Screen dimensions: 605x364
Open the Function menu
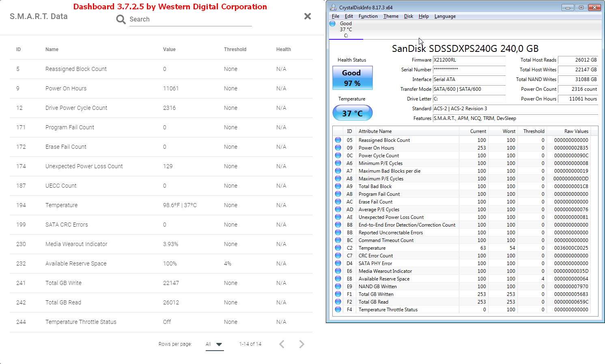coord(368,16)
